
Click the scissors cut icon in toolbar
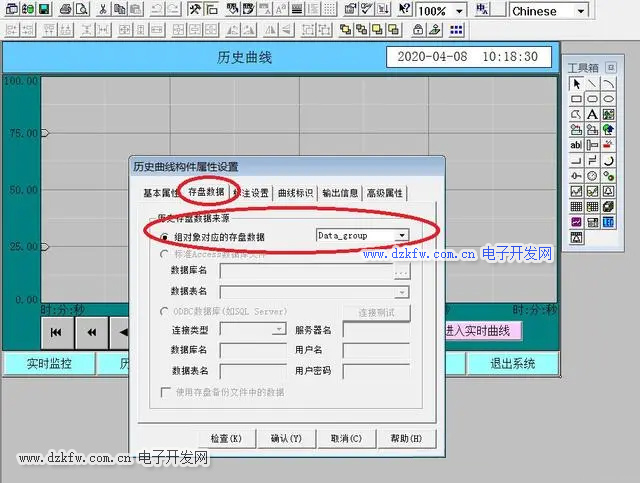click(104, 10)
